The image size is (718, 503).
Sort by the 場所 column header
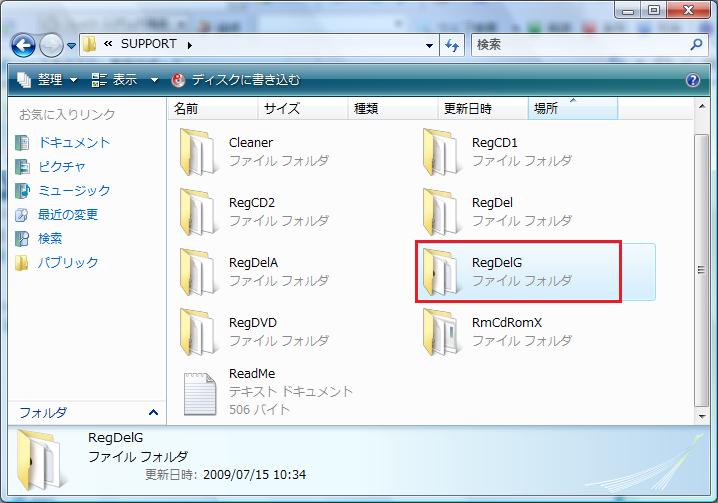click(x=572, y=109)
